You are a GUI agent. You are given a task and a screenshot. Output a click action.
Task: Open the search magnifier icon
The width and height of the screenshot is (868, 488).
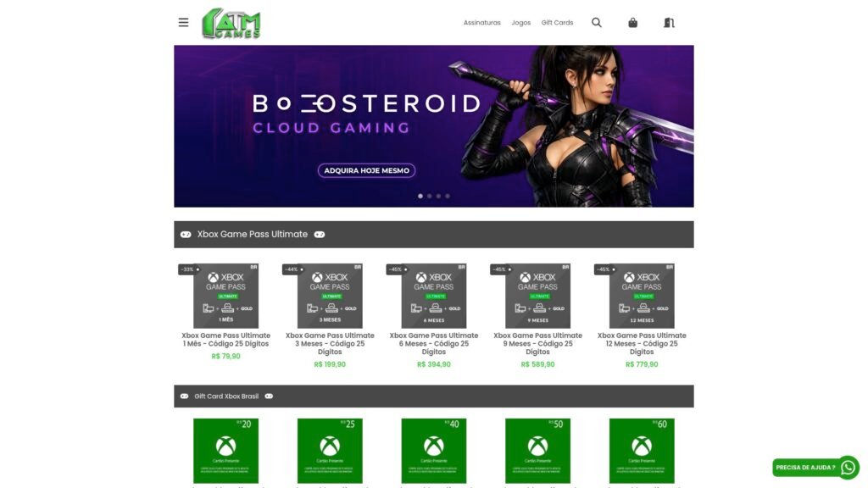[596, 23]
